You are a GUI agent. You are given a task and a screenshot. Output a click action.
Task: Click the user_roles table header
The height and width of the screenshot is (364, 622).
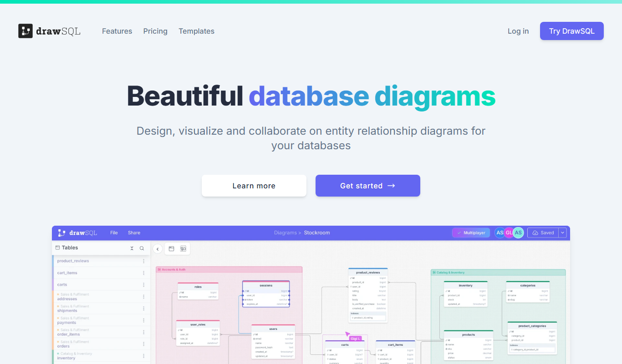(x=198, y=324)
